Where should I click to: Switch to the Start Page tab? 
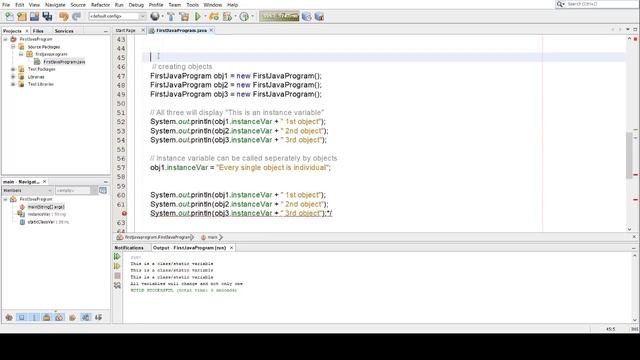point(126,31)
